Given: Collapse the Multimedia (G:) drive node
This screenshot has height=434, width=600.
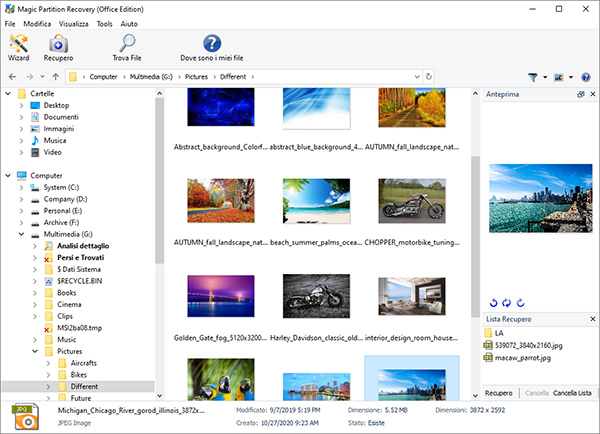Looking at the screenshot, I should pos(21,234).
